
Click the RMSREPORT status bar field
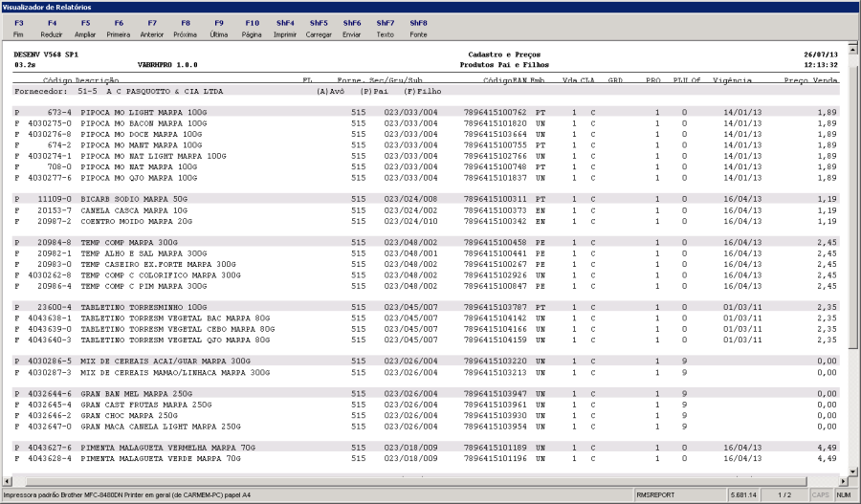click(680, 494)
